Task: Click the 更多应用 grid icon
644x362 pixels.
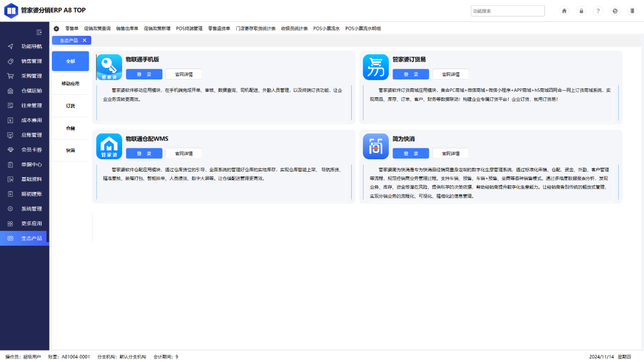Action: click(x=10, y=224)
